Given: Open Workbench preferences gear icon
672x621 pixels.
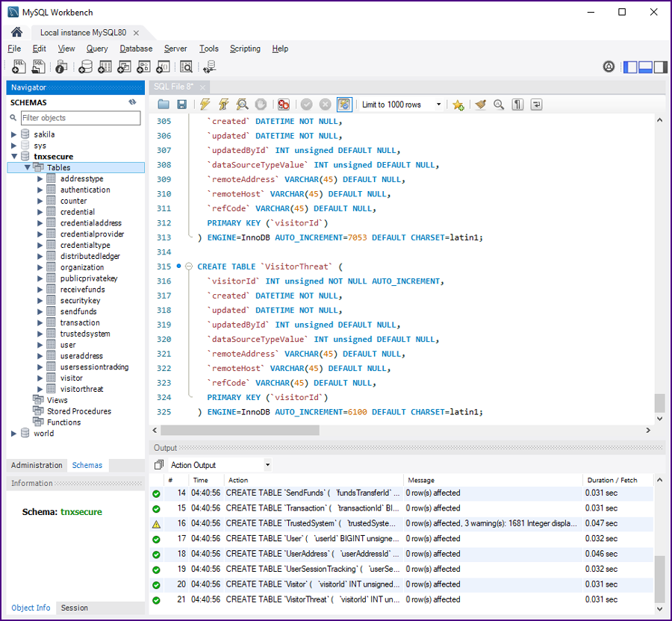Looking at the screenshot, I should pos(609,67).
